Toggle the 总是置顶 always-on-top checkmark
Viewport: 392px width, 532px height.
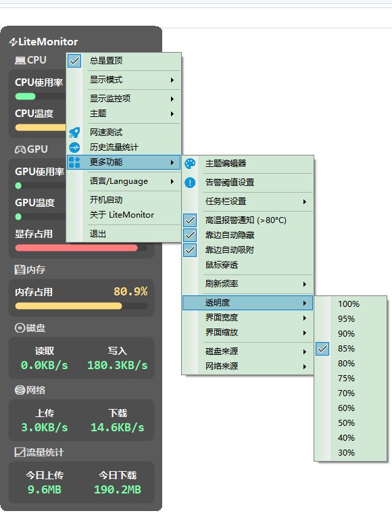(x=74, y=61)
